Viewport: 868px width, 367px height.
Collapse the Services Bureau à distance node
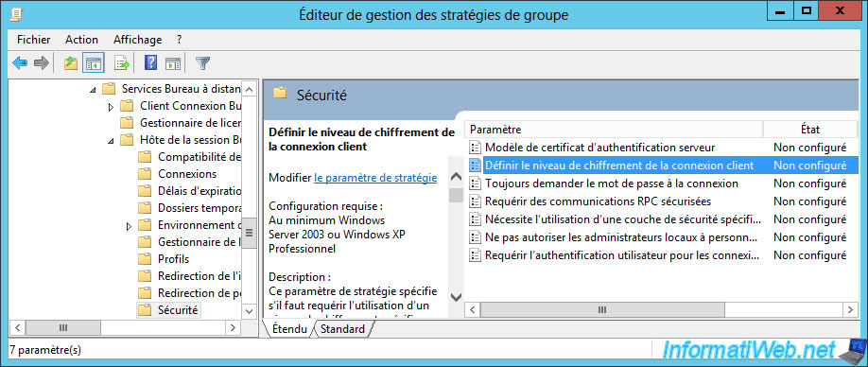pyautogui.click(x=93, y=89)
